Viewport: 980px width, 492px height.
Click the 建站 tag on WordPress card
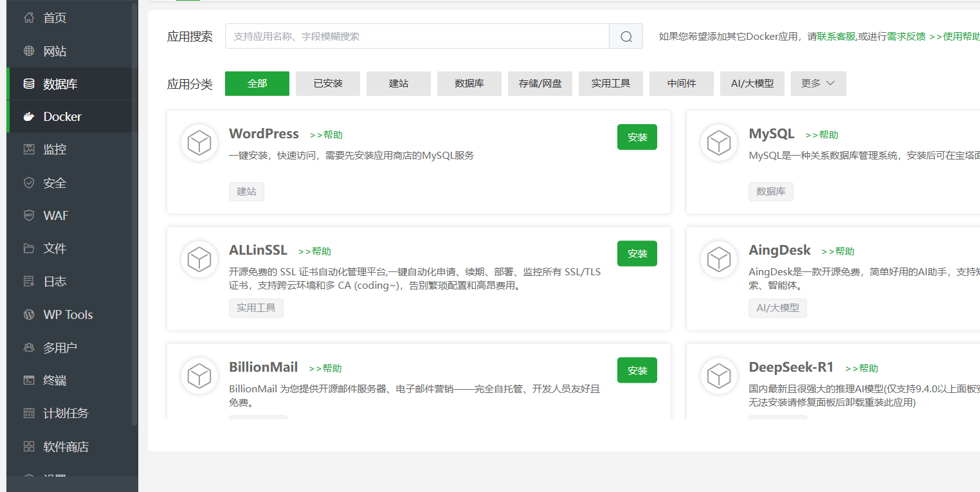click(246, 192)
